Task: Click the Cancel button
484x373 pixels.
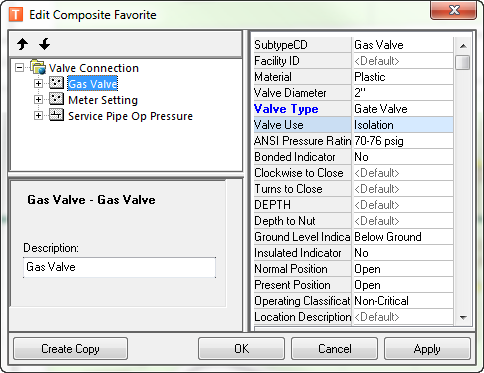Action: [x=334, y=349]
